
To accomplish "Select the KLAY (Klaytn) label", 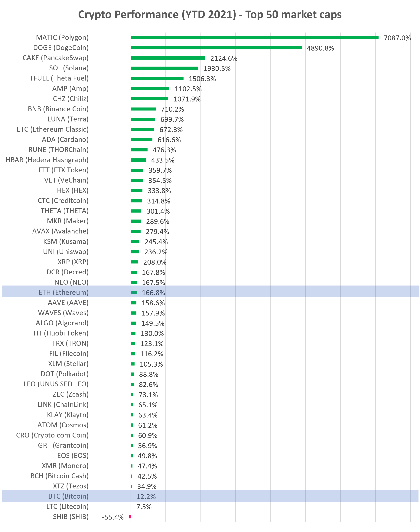I will [68, 415].
